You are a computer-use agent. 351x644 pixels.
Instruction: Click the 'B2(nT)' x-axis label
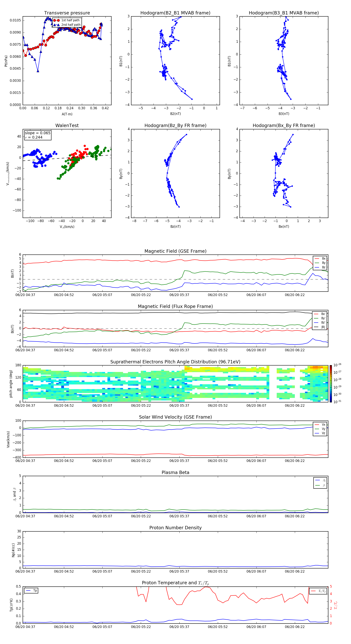175,114
